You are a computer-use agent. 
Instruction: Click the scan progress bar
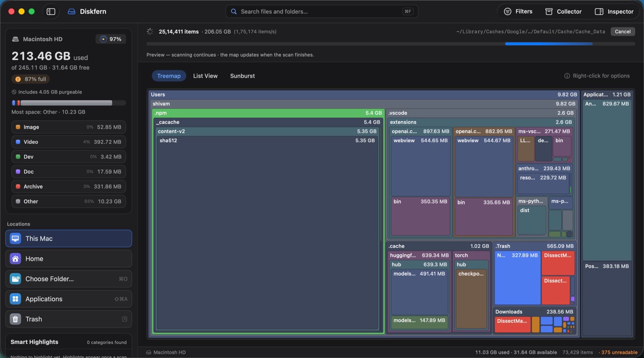[x=391, y=44]
